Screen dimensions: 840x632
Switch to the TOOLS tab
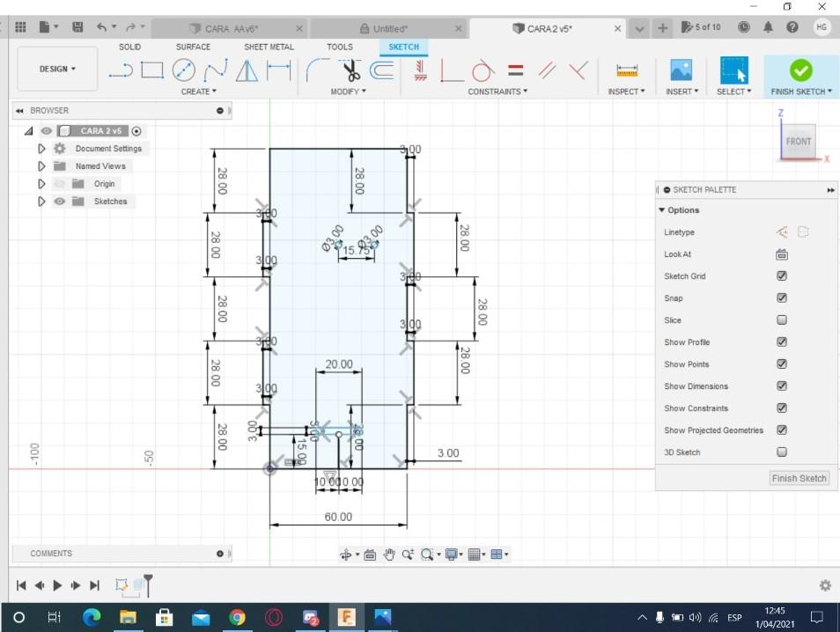tap(340, 48)
